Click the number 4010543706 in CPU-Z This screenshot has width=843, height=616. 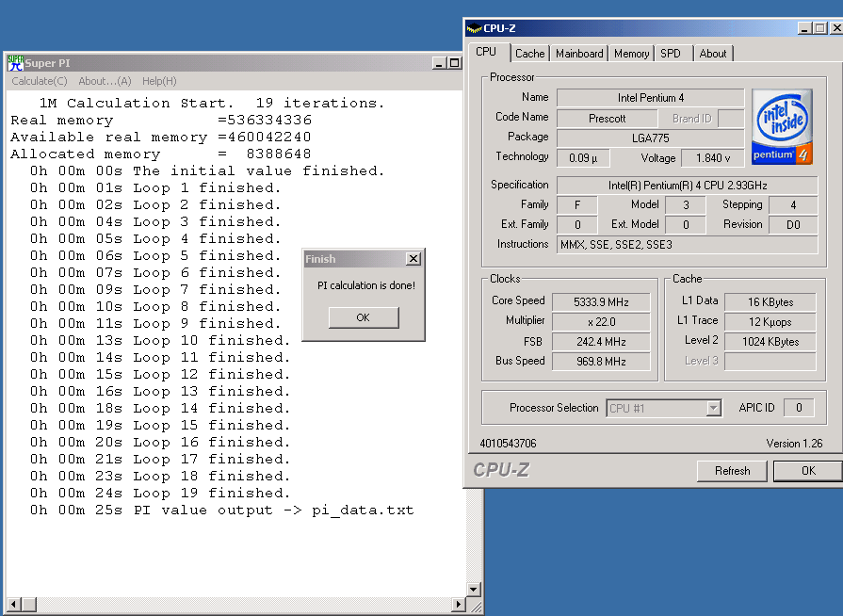pos(508,444)
